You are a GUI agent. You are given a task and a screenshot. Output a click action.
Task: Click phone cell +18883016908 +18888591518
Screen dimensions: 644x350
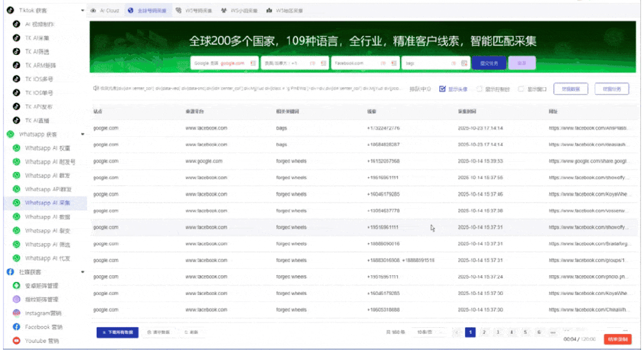click(x=400, y=260)
